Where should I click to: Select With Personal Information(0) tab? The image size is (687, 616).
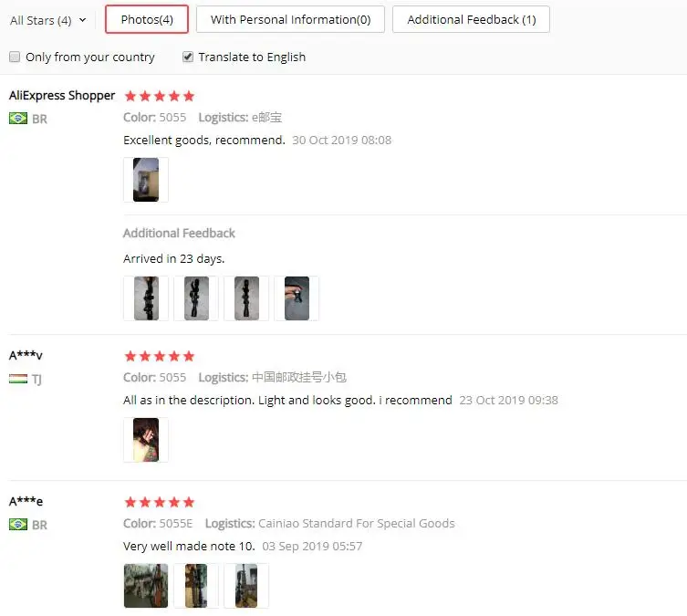pos(290,19)
